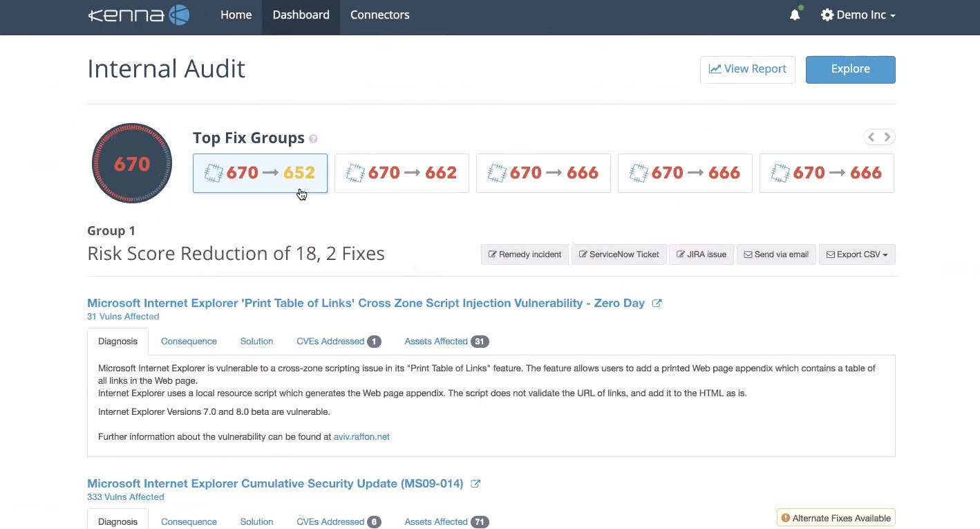Click '31 Vulns Affected' text
This screenshot has height=529, width=980.
(123, 317)
